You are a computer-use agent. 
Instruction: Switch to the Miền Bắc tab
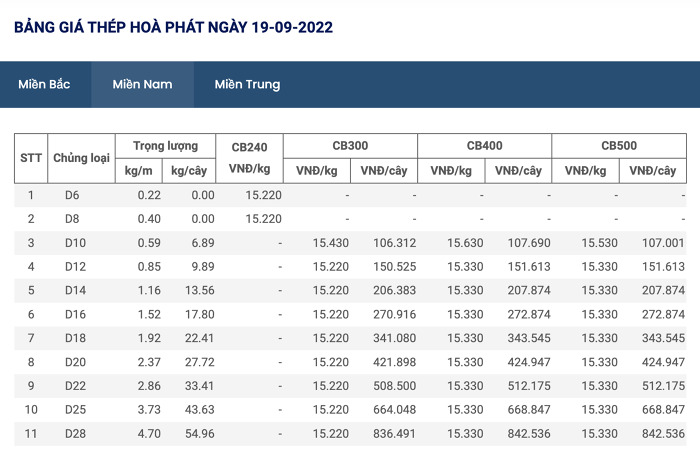(x=44, y=84)
